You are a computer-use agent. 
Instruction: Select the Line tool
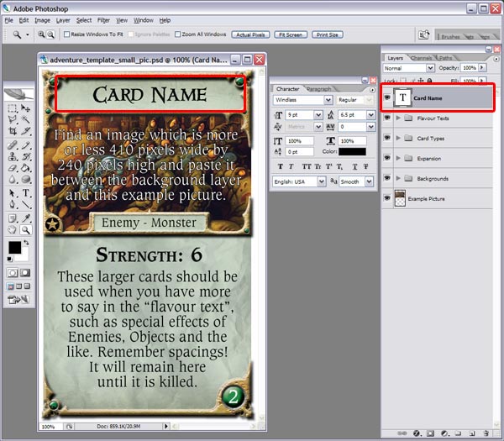(x=25, y=204)
